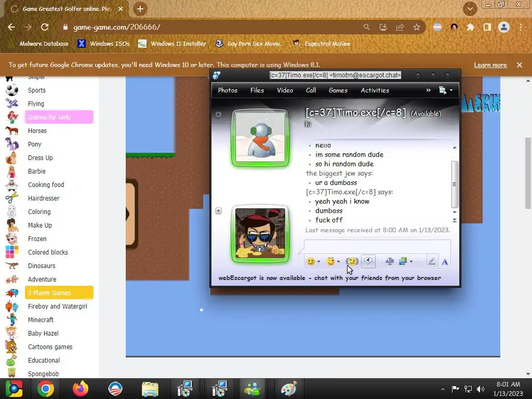The image size is (532, 399).
Task: Open the Cooking food category
Action: pos(46,185)
